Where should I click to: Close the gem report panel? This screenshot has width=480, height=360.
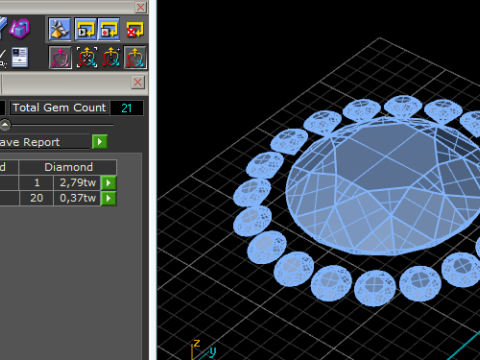pos(138,82)
